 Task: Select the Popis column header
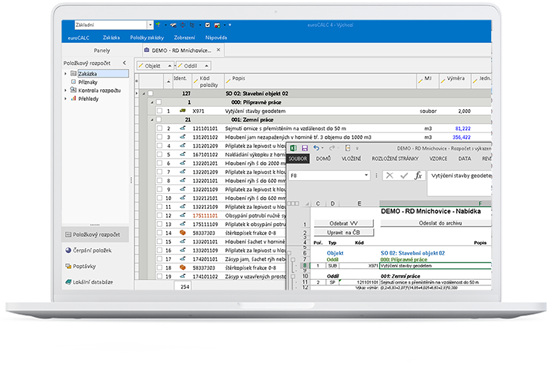pos(320,81)
